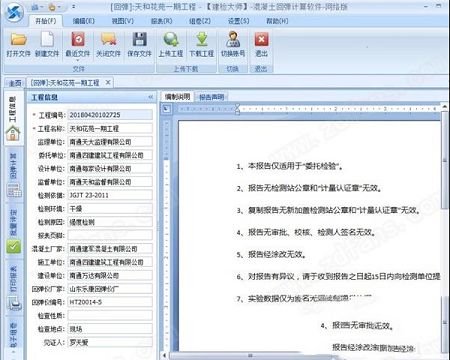Click the 检测原因 input field
The width and height of the screenshot is (450, 360).
[x=110, y=222]
